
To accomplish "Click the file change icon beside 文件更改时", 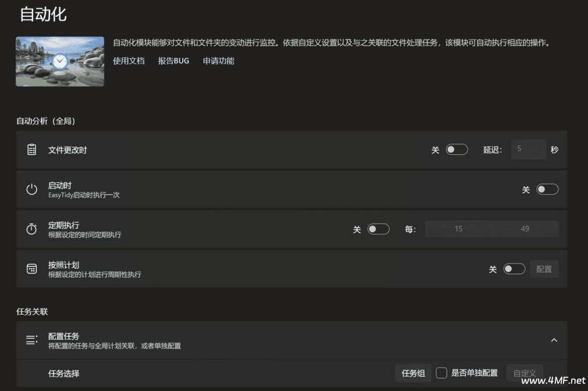I will click(x=32, y=150).
